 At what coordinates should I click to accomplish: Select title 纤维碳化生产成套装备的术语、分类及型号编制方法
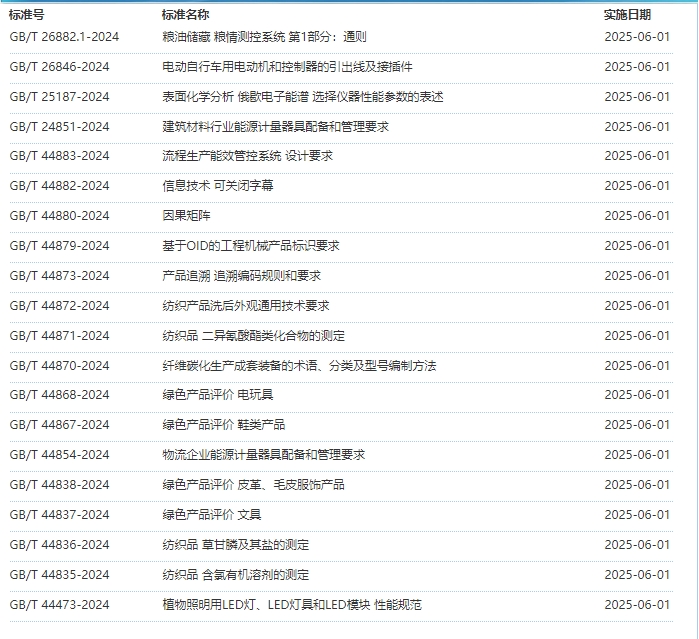(299, 366)
